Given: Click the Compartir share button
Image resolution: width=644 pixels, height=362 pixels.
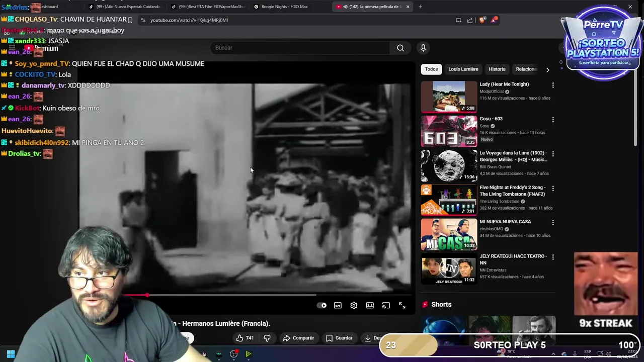Looking at the screenshot, I should coord(298,338).
